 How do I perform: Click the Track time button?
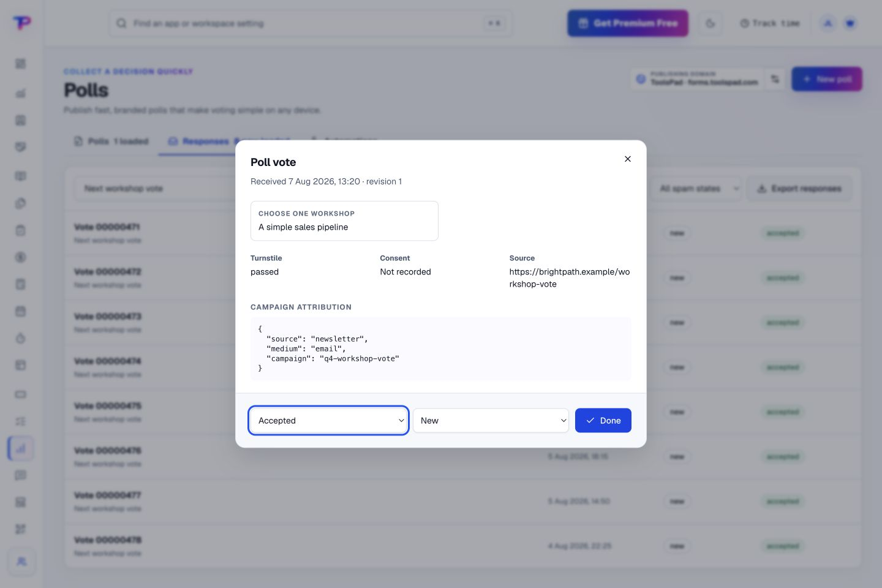770,23
